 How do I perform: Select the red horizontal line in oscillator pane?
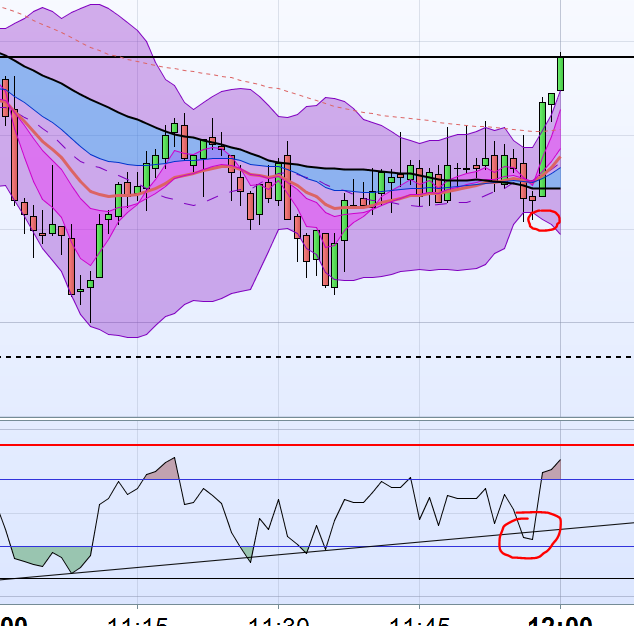[x=317, y=445]
